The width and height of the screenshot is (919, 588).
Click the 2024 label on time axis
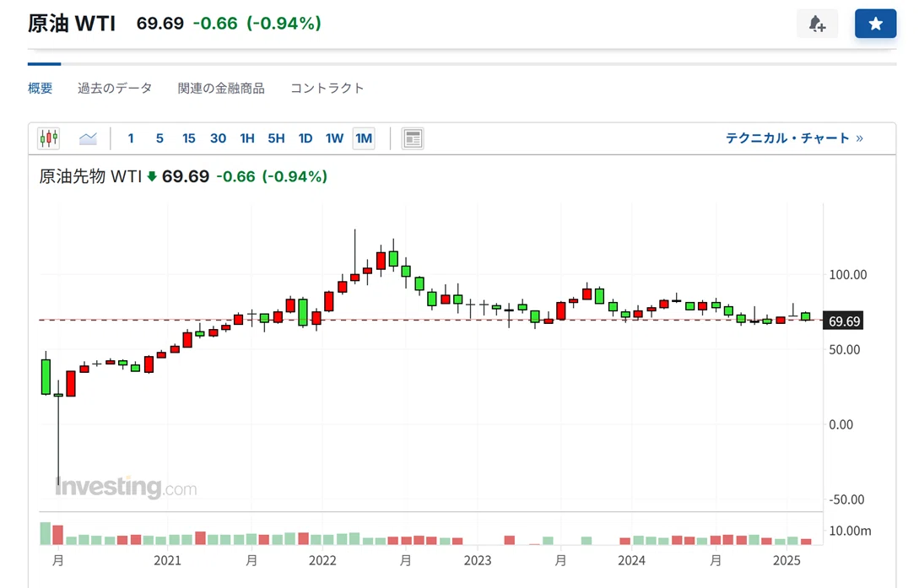click(x=631, y=560)
